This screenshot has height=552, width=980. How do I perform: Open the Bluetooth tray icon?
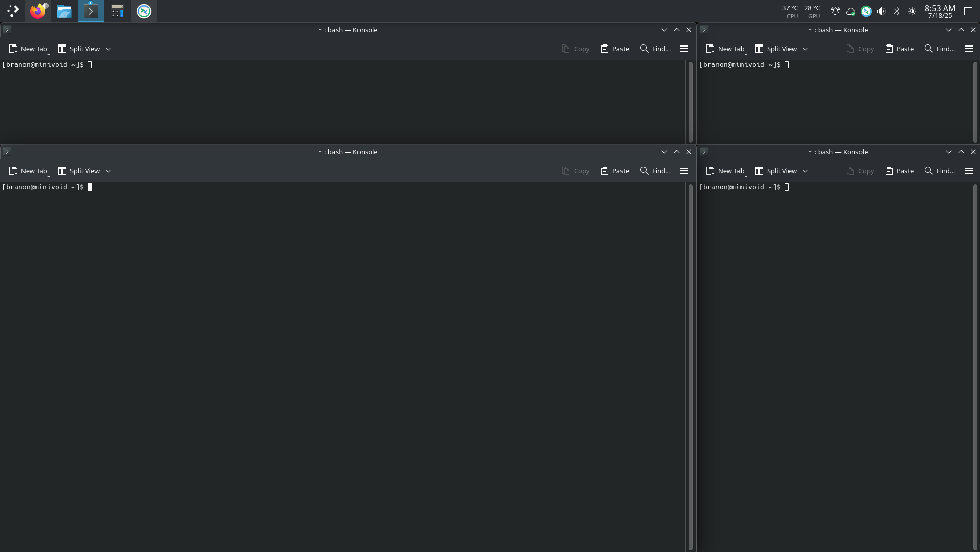tap(896, 11)
